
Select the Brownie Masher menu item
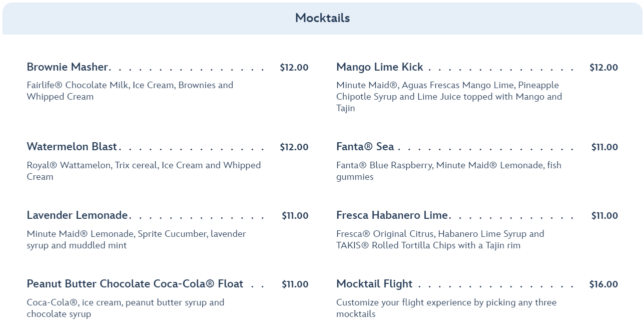68,67
